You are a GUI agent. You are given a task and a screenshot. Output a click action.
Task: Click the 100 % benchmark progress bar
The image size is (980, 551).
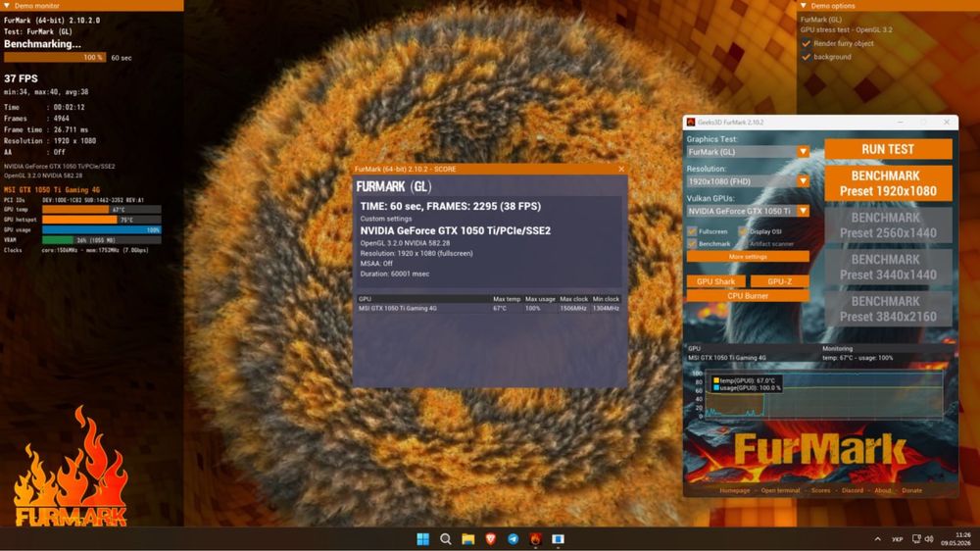[x=54, y=58]
